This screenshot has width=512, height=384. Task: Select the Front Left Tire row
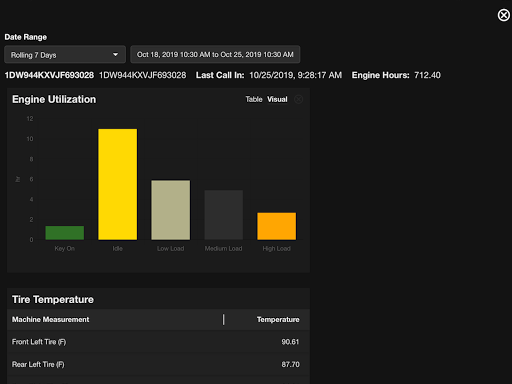coord(158,342)
